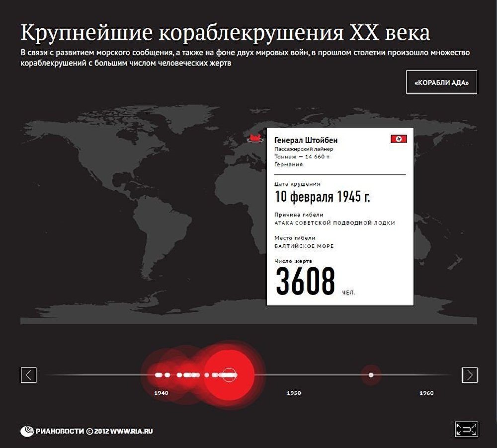Image resolution: width=497 pixels, height=448 pixels.
Task: Click the circled selected marker on timeline
Action: pyautogui.click(x=228, y=375)
